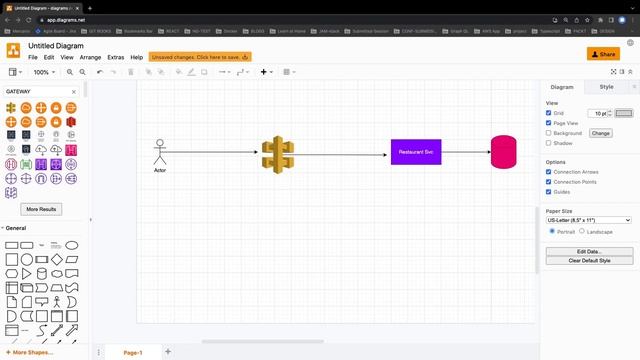Delete selected shape with trash icon
Screen dimensions: 640x360
tap(131, 72)
